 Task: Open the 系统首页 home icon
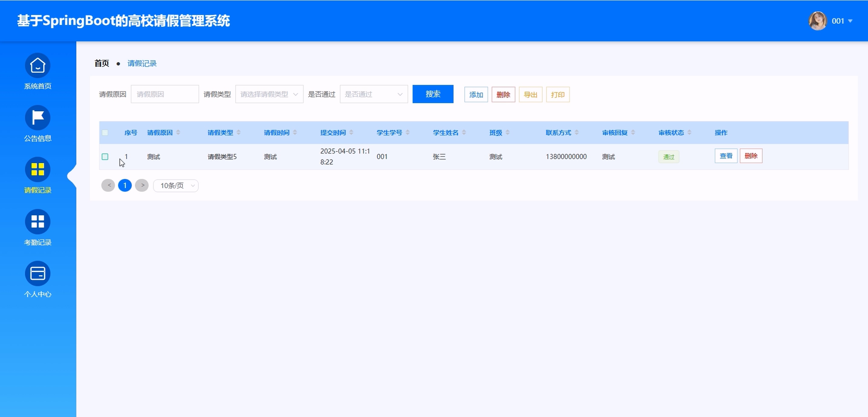point(38,65)
